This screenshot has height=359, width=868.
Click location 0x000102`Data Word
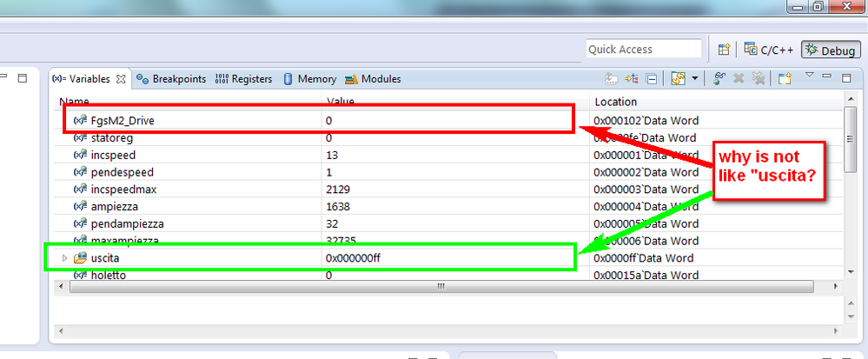click(x=646, y=120)
